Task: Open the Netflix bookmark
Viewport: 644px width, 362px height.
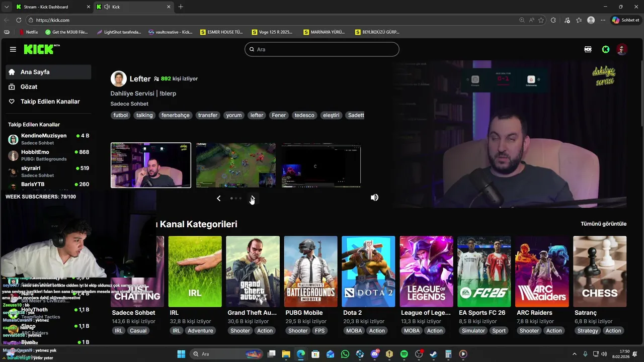Action: coord(28,32)
